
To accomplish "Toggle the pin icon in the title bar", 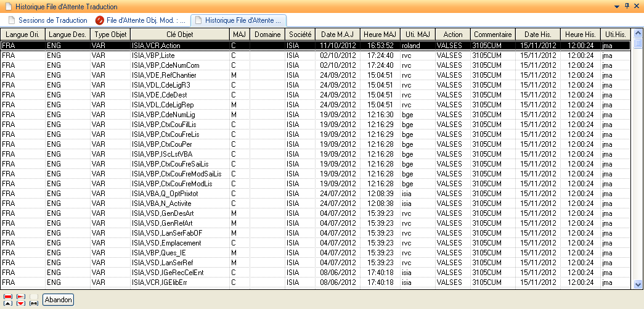I will [x=627, y=6].
